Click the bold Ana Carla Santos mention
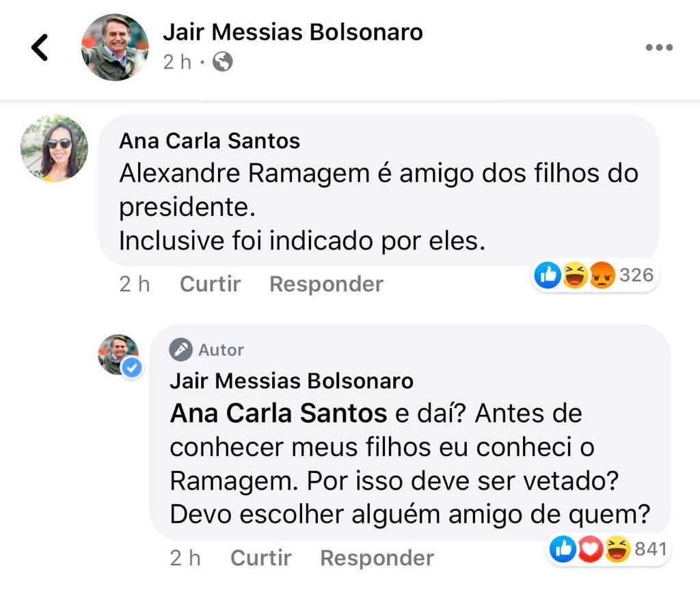This screenshot has height=592, width=700. click(278, 414)
